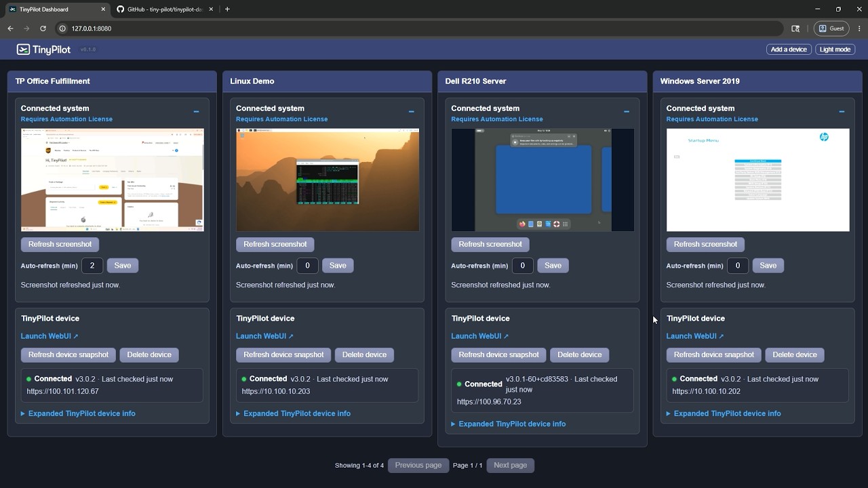Open browser three-dot menu
Image resolution: width=868 pixels, height=488 pixels.
[x=859, y=28]
